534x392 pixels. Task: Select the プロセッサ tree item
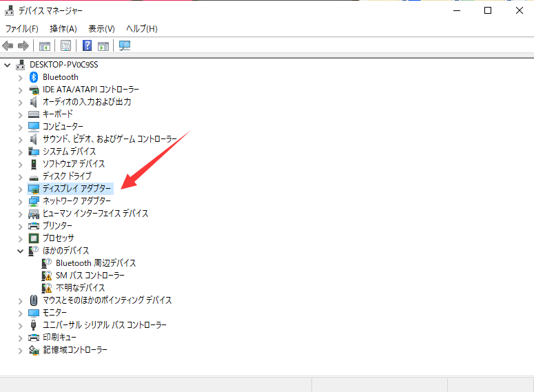(x=59, y=238)
